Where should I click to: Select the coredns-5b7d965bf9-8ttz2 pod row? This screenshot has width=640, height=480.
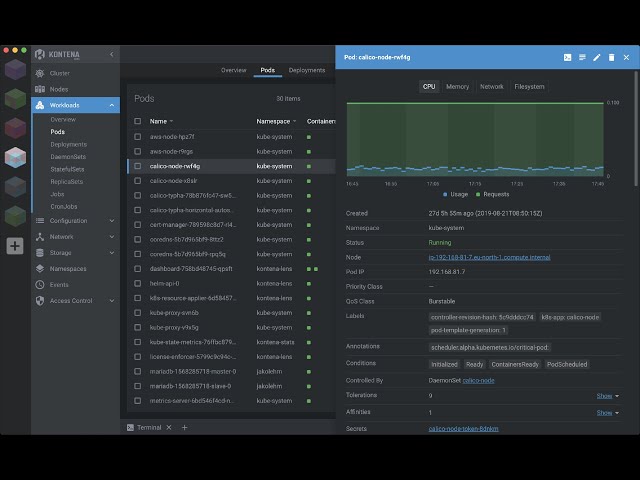231,240
